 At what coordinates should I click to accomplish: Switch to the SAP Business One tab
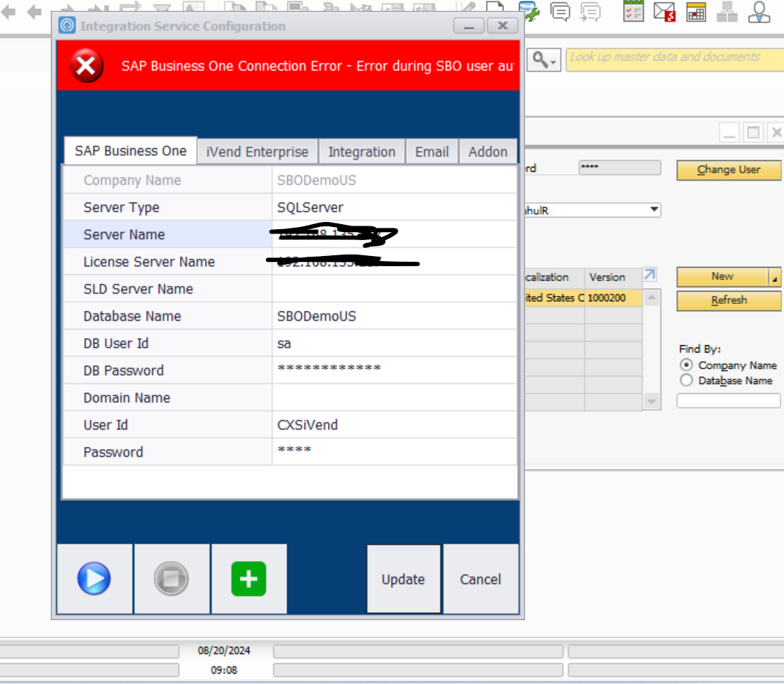pos(131,150)
